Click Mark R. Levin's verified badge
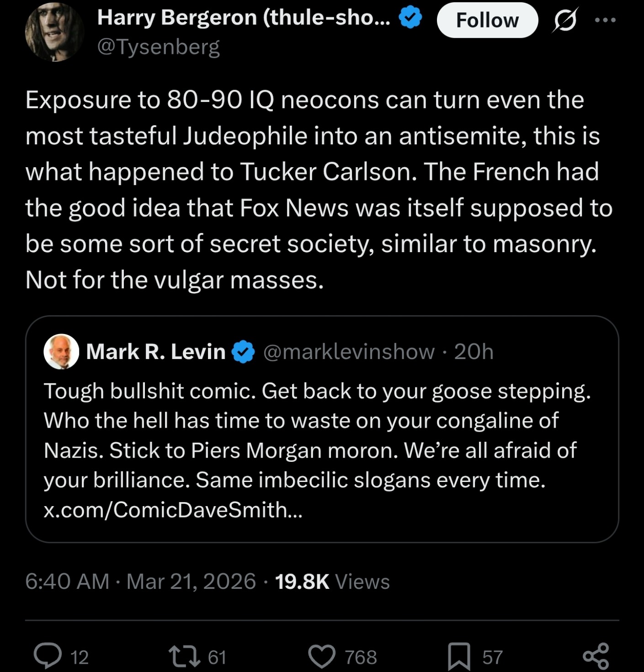The image size is (644, 672). coord(243,352)
